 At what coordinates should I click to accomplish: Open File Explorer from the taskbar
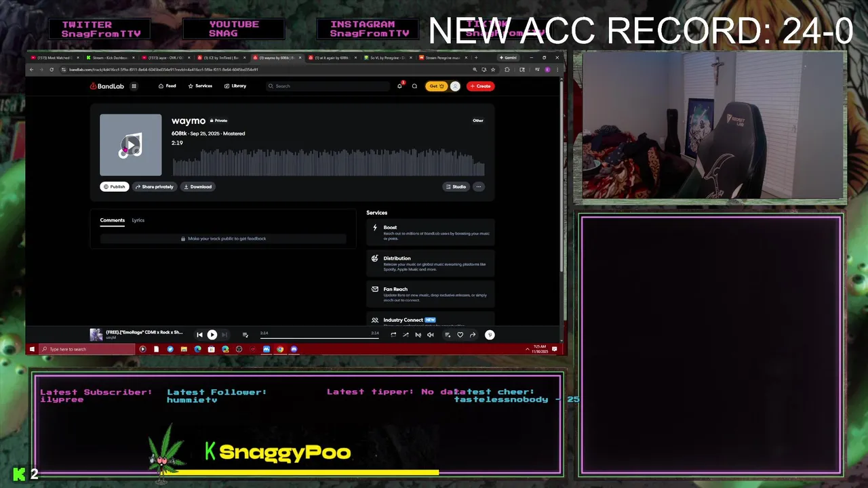(x=184, y=349)
